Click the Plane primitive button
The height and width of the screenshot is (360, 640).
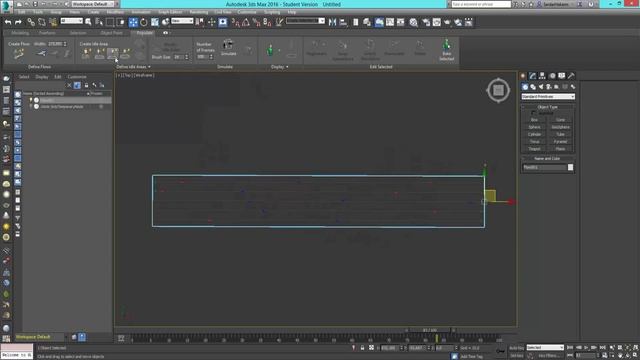[x=560, y=149]
